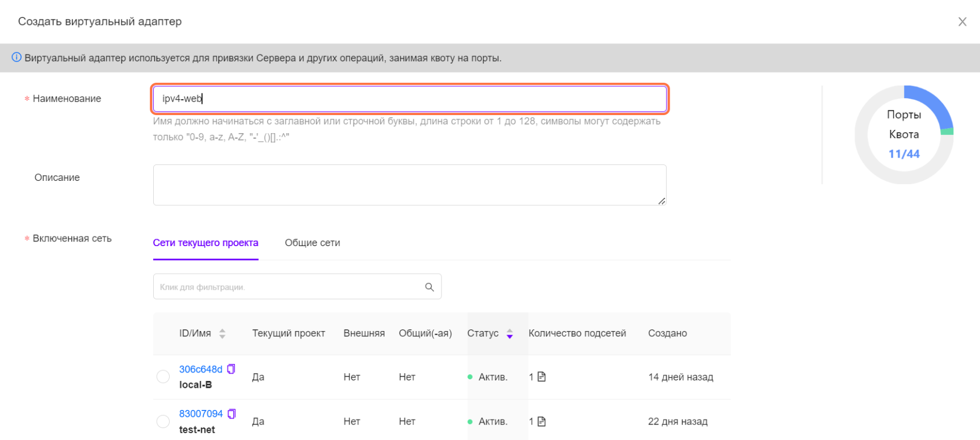
Task: Click the Текущий проект column header
Action: pyautogui.click(x=288, y=333)
